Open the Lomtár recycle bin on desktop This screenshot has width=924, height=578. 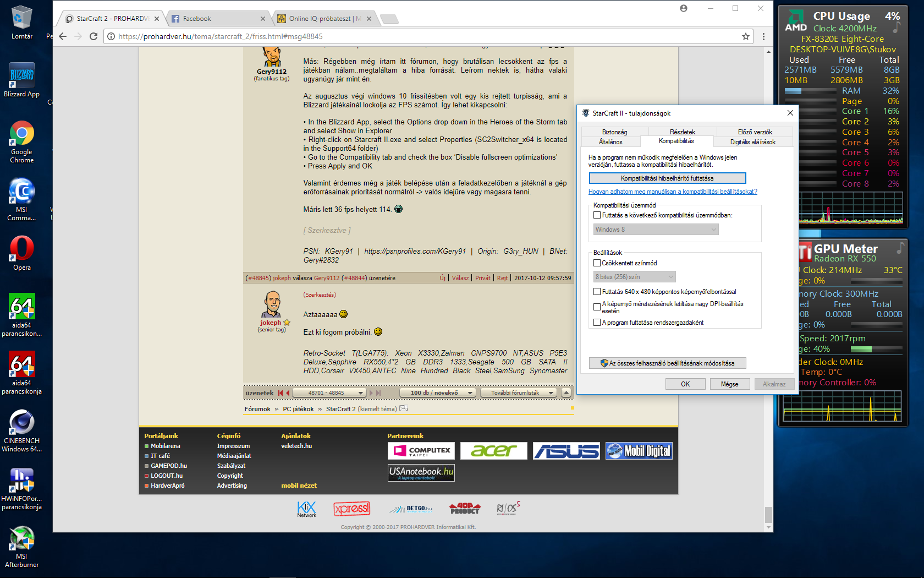click(22, 23)
